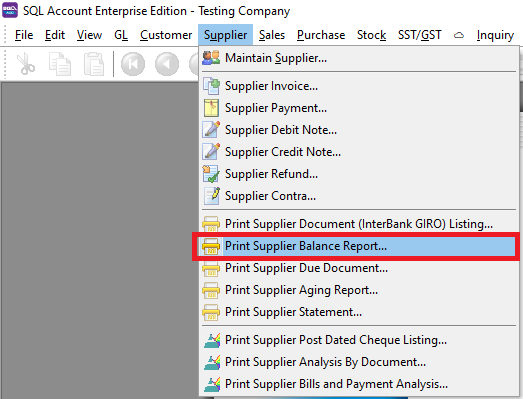Screen dimensions: 523x399
Task: Click the Copy toolbar icon
Action: [60, 64]
